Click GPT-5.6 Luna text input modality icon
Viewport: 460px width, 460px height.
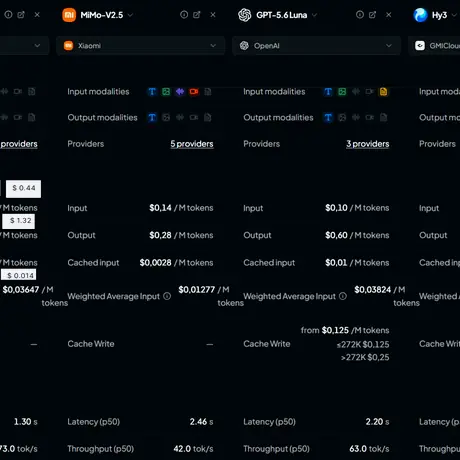[328, 92]
